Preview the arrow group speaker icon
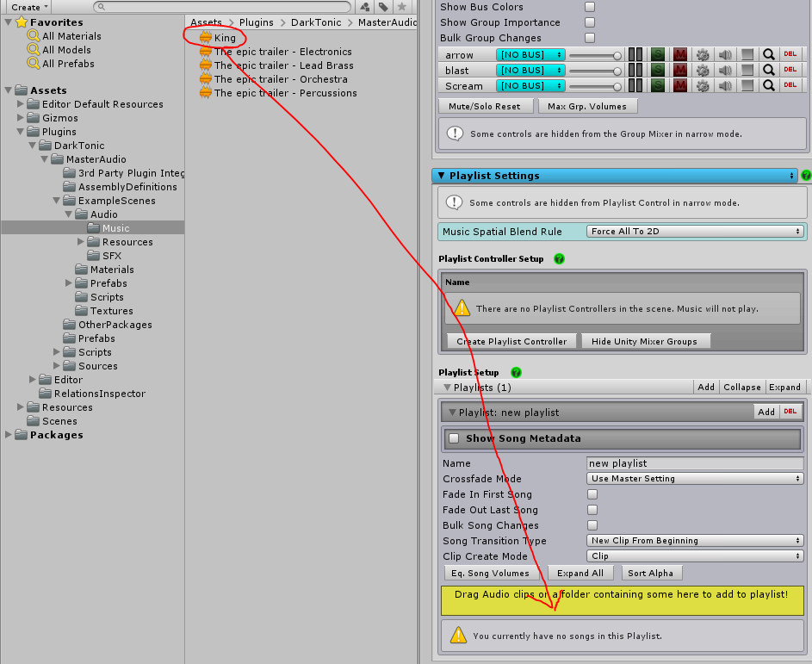Image resolution: width=812 pixels, height=664 pixels. [x=725, y=54]
